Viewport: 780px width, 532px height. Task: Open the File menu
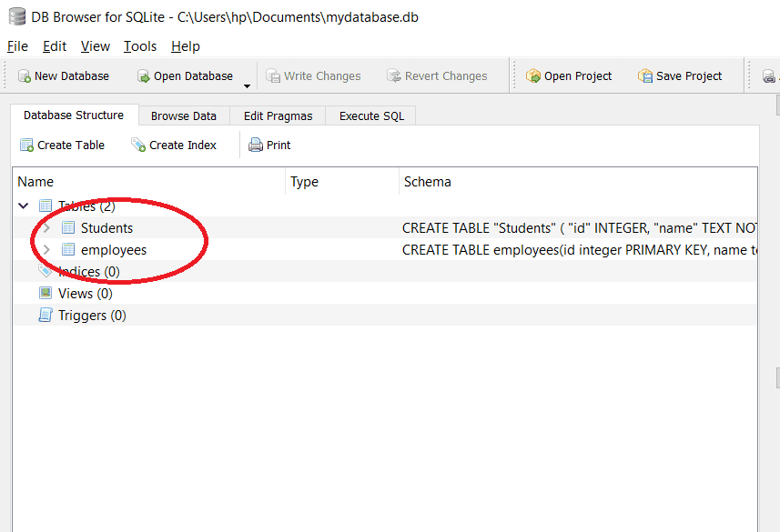(17, 46)
